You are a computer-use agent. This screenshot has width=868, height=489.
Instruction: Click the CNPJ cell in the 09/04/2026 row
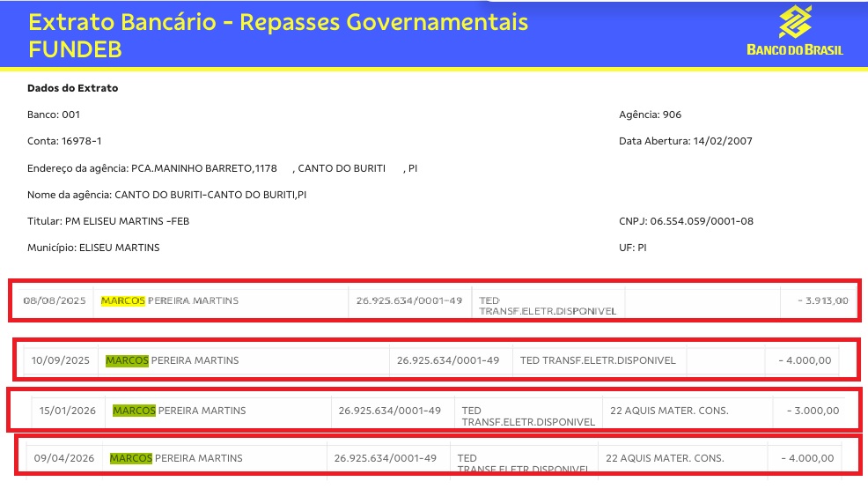coord(386,458)
